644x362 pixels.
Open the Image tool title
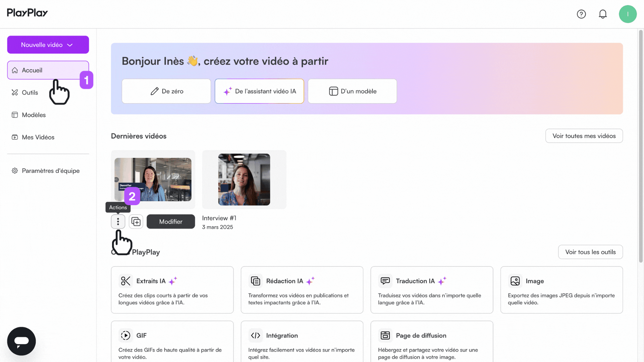[x=535, y=281]
